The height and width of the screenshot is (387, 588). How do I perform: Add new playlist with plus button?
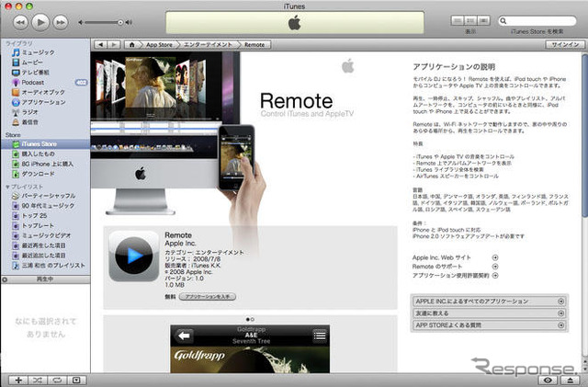coord(18,381)
